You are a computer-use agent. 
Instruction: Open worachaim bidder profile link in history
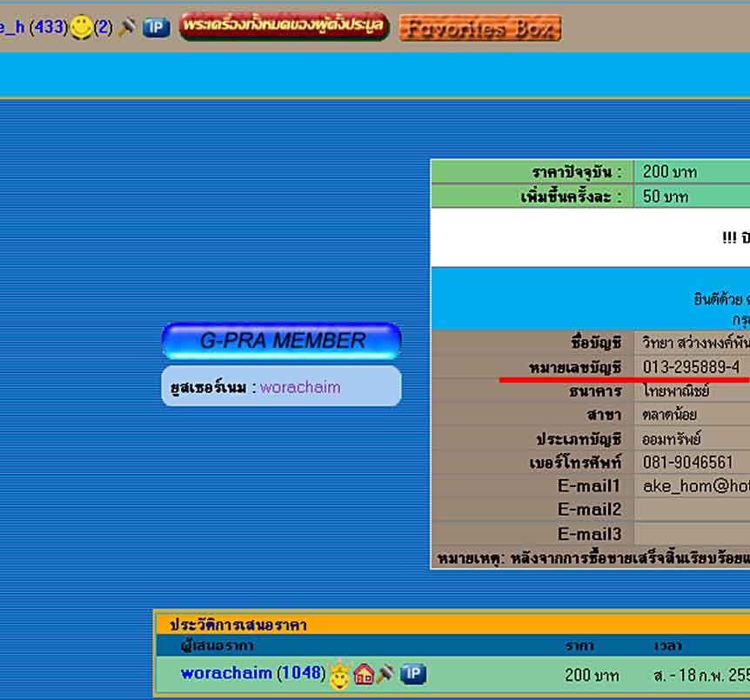226,673
